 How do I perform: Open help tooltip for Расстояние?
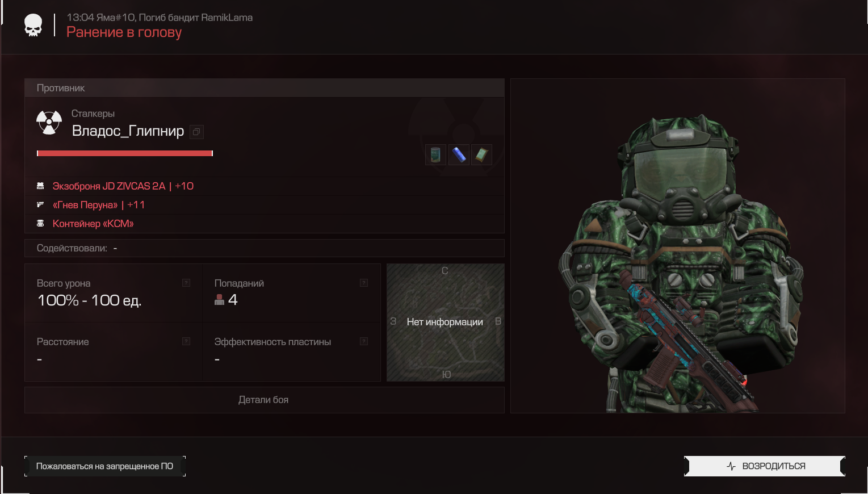[x=186, y=341]
